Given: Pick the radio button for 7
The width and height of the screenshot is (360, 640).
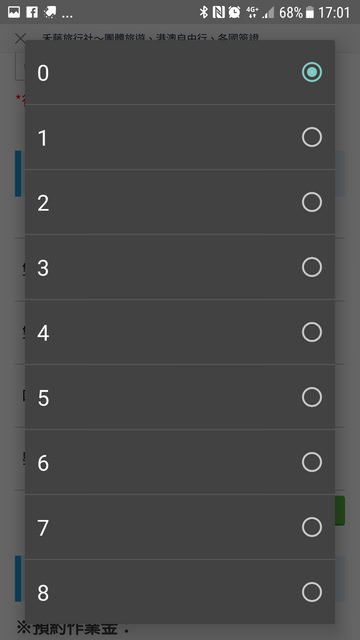Looking at the screenshot, I should (312, 527).
